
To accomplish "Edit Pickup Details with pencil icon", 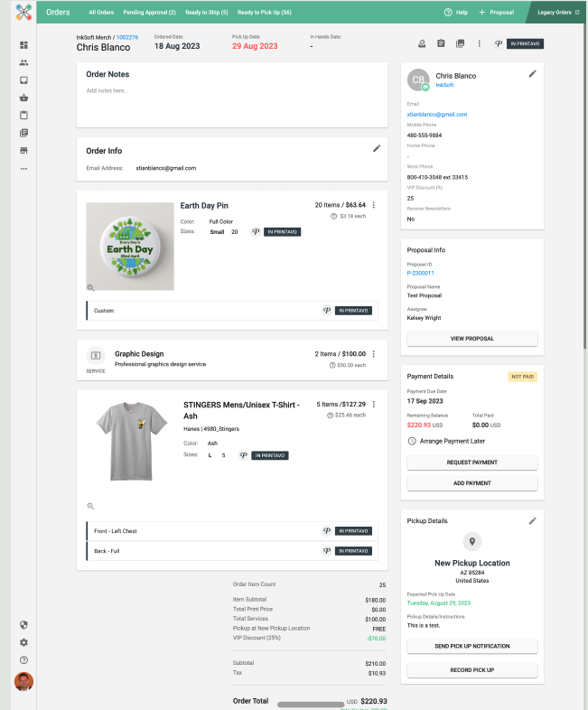I will click(532, 520).
